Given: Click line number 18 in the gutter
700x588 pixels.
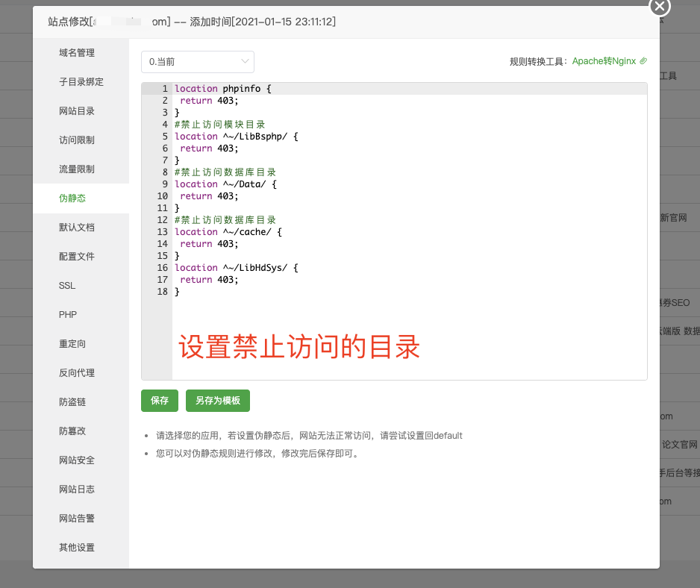Looking at the screenshot, I should (163, 292).
